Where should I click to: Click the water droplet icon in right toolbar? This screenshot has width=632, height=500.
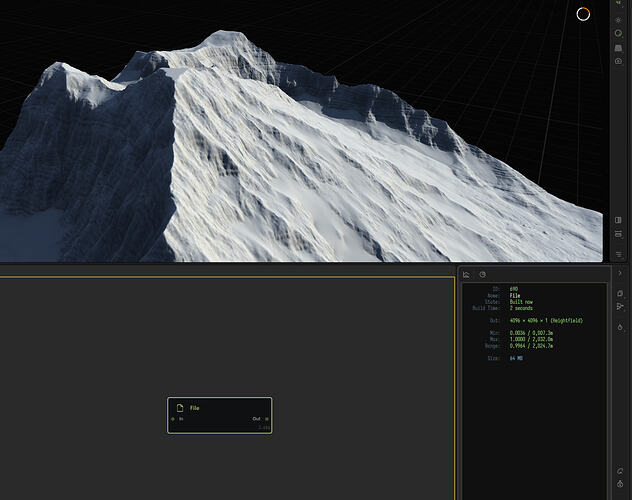click(x=620, y=327)
